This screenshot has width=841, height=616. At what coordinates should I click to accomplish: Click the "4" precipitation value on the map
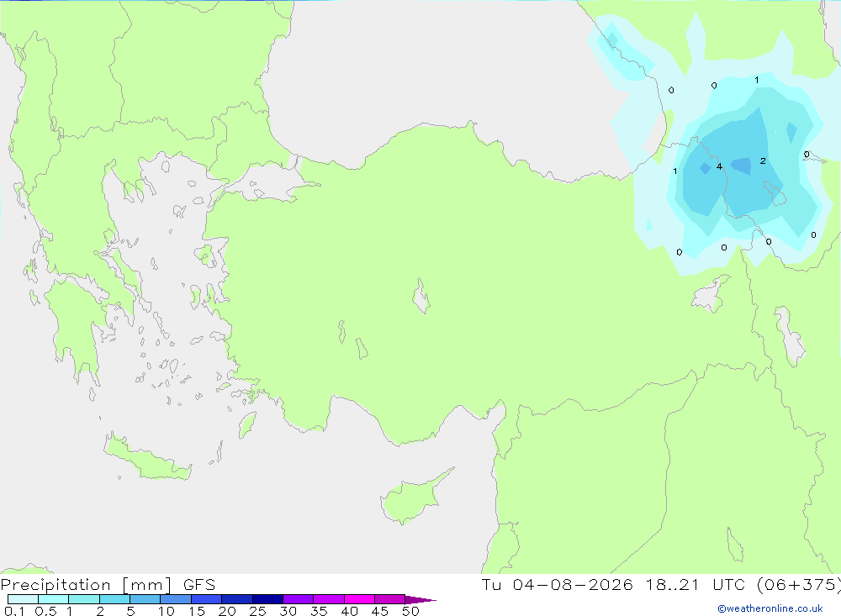pos(719,166)
